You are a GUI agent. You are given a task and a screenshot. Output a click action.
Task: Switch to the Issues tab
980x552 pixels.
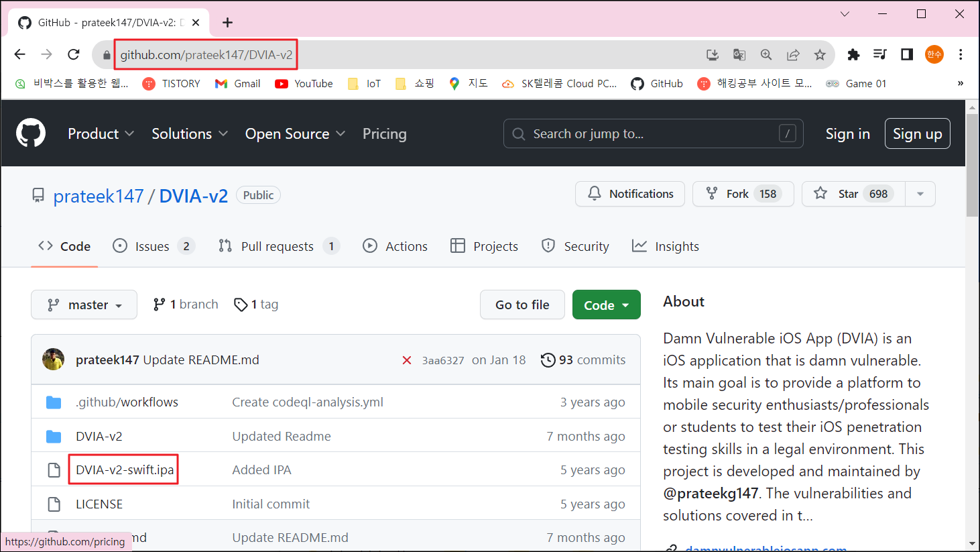pos(154,246)
